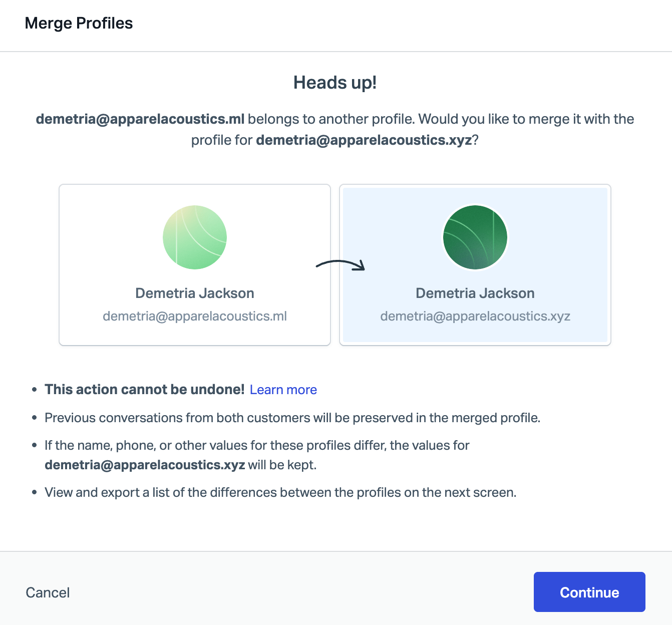Open the Learn more link
672x625 pixels.
(283, 390)
